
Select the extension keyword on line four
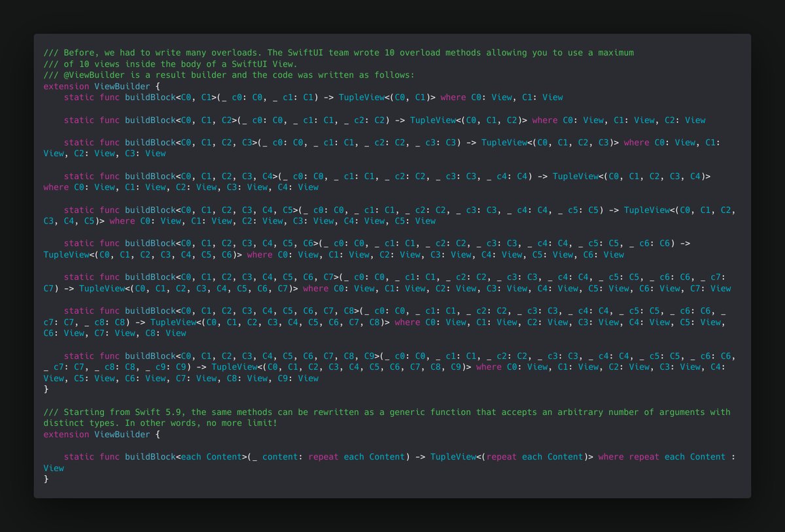(x=66, y=86)
